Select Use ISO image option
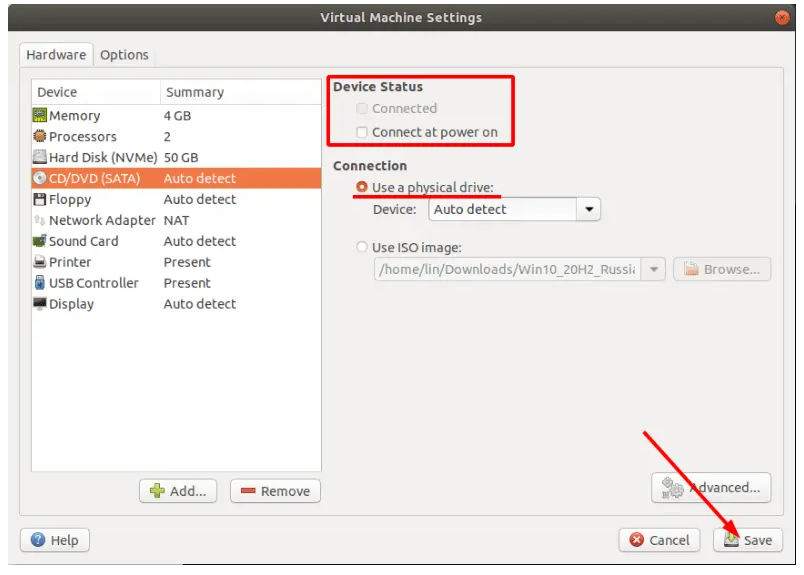The image size is (804, 575). (x=361, y=247)
